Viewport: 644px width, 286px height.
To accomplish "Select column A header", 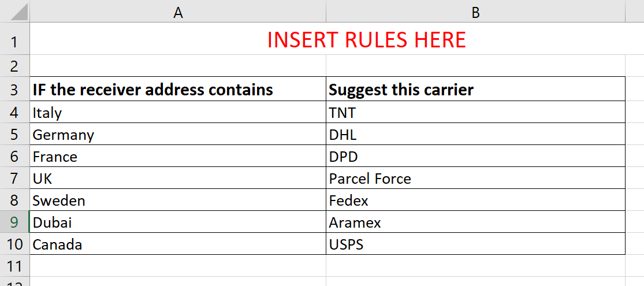I will 178,12.
